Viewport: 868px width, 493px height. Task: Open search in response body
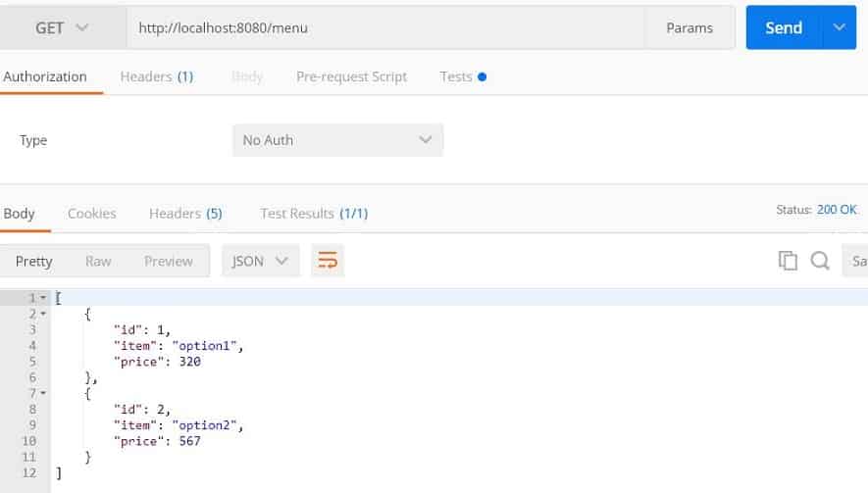(820, 260)
